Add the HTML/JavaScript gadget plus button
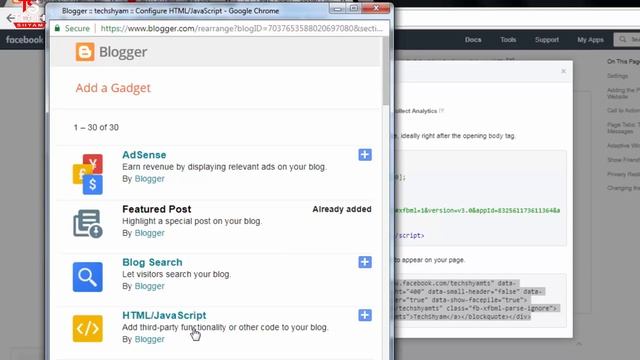This screenshot has width=640, height=360. [x=365, y=315]
